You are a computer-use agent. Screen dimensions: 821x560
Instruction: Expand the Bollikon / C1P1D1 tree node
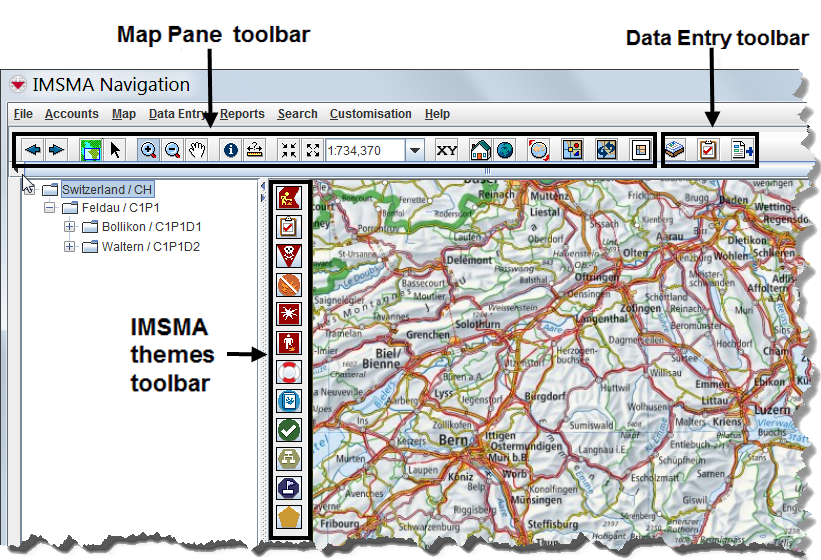(69, 227)
